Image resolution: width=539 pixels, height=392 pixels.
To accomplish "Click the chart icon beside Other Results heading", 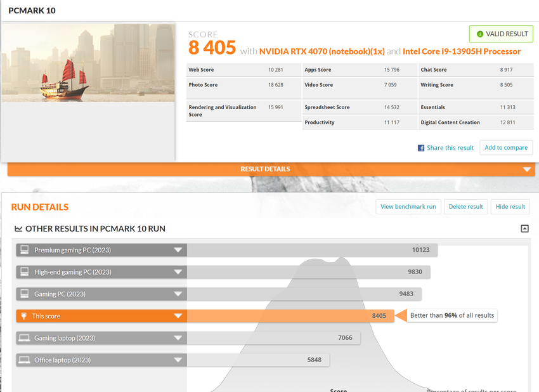I will tap(18, 228).
